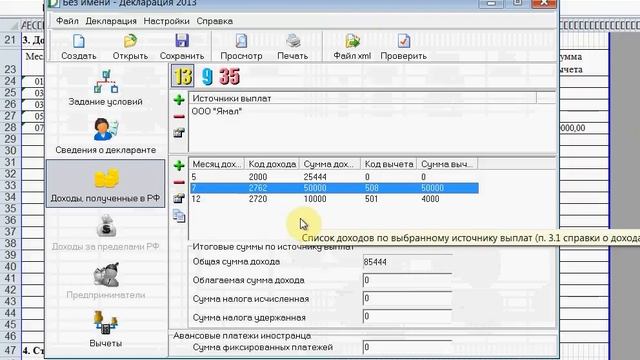Select income row with code 2720

click(334, 199)
